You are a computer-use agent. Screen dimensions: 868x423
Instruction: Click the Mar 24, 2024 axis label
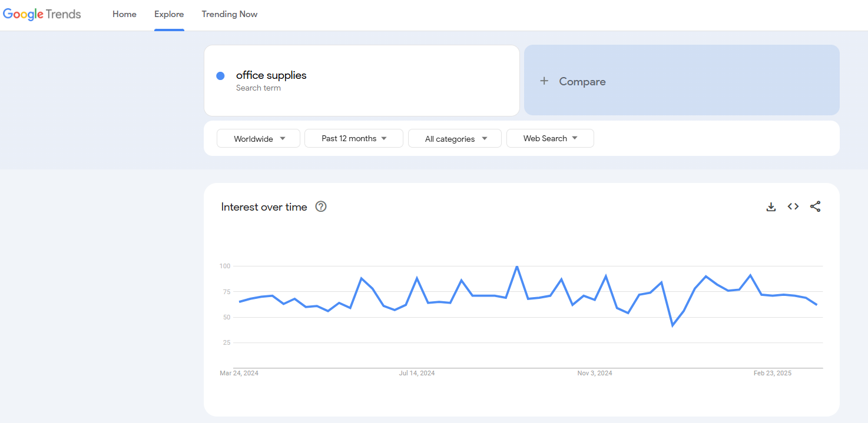coord(239,373)
